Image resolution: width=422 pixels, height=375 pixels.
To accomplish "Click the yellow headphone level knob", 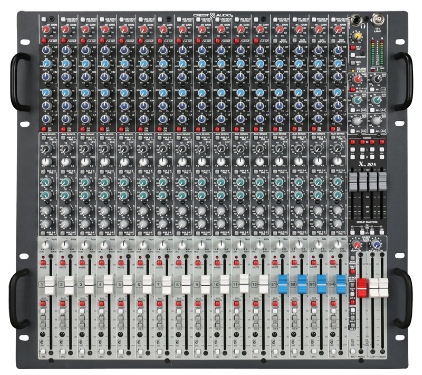I will pyautogui.click(x=358, y=36).
